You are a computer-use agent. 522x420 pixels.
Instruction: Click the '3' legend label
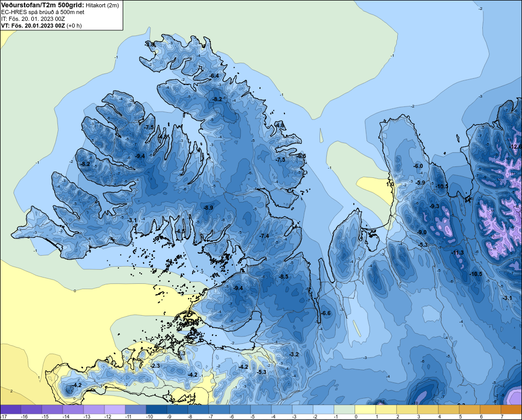click(x=419, y=417)
